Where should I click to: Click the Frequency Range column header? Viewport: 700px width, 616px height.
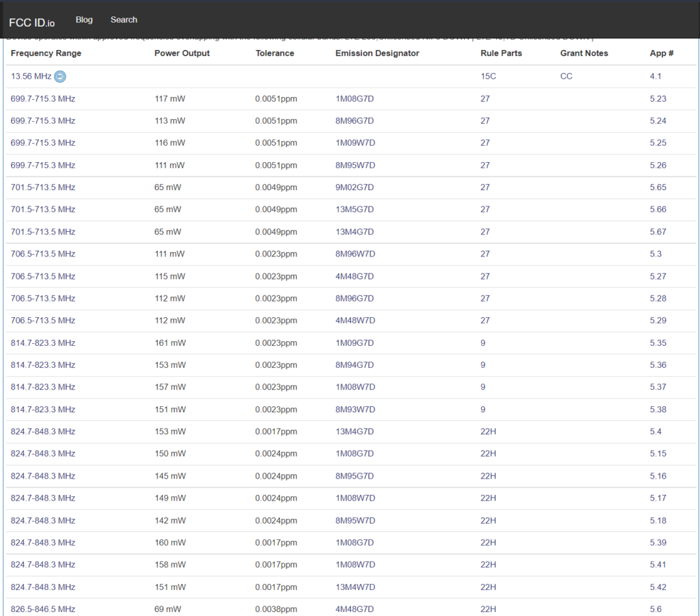click(x=46, y=53)
